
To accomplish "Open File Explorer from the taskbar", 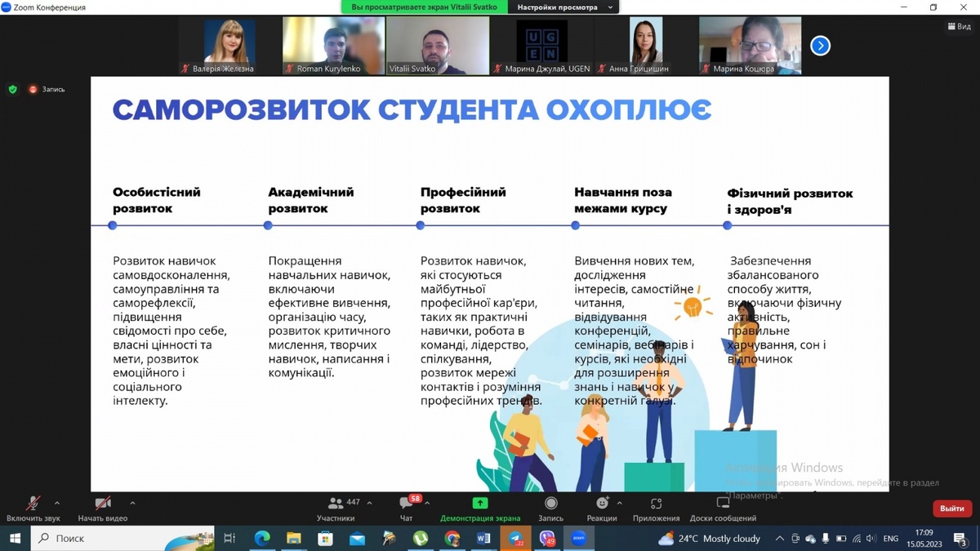I will click(x=294, y=538).
